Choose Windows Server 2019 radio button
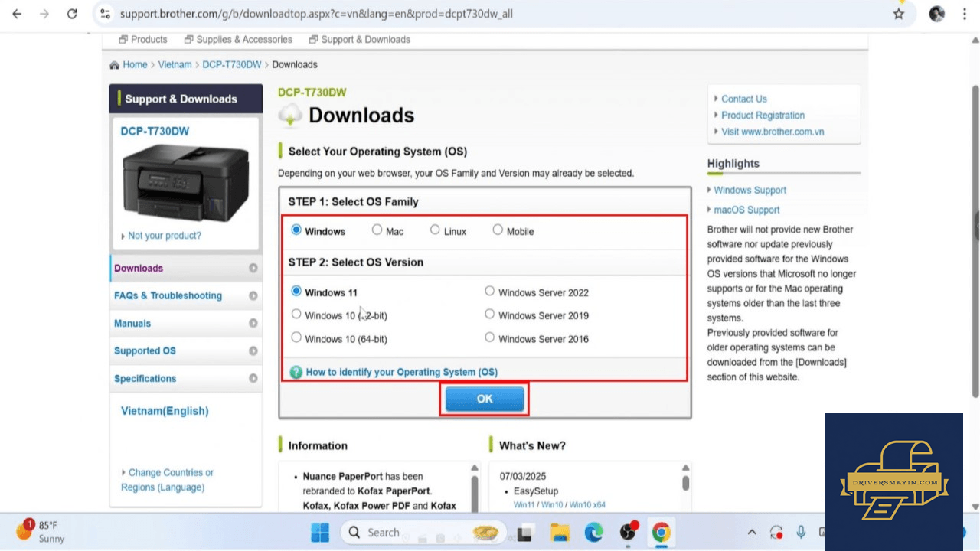Screen dimensions: 980x551 click(490, 314)
